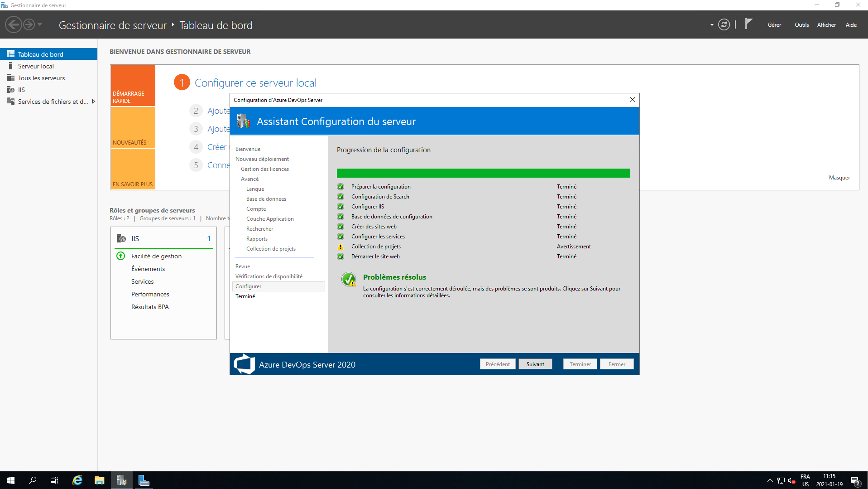Screen dimensions: 868x489
Task: Open File Explorer from taskbar
Action: click(x=99, y=480)
